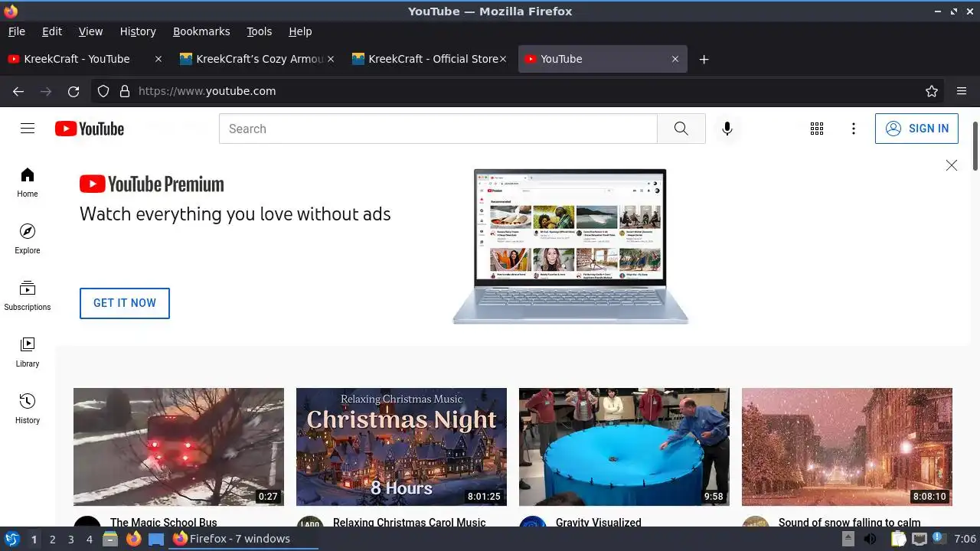Open the YouTube hamburger guide menu
The width and height of the screenshot is (980, 551).
28,129
